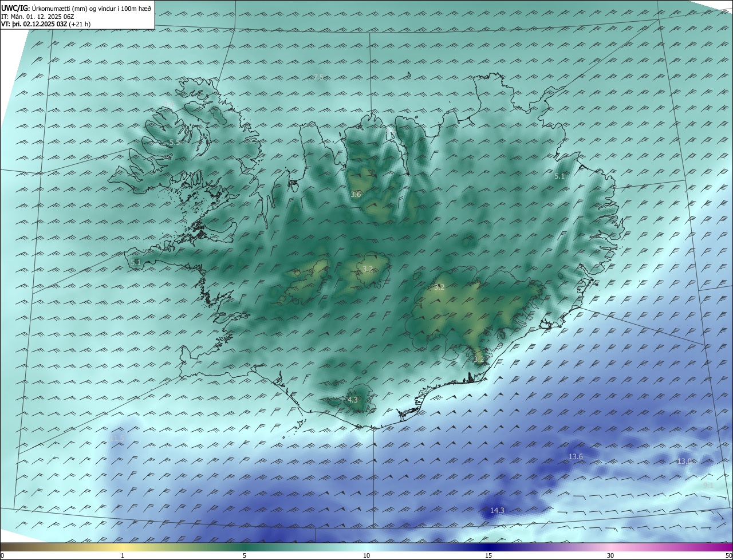Click the faint 9.4 value label in the Westfjords
Viewport: 733px width, 560px height.
[170, 104]
